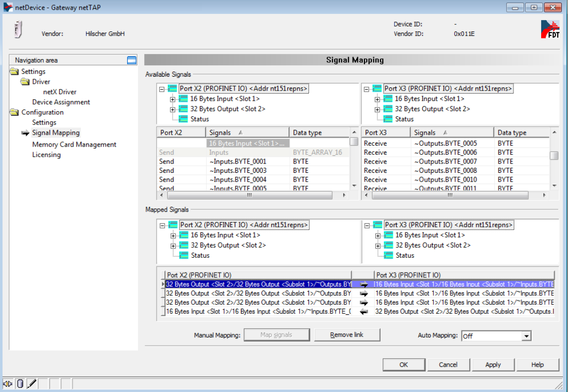This screenshot has height=392, width=568.
Task: Click netDevice app icon in title bar
Action: (8, 7)
